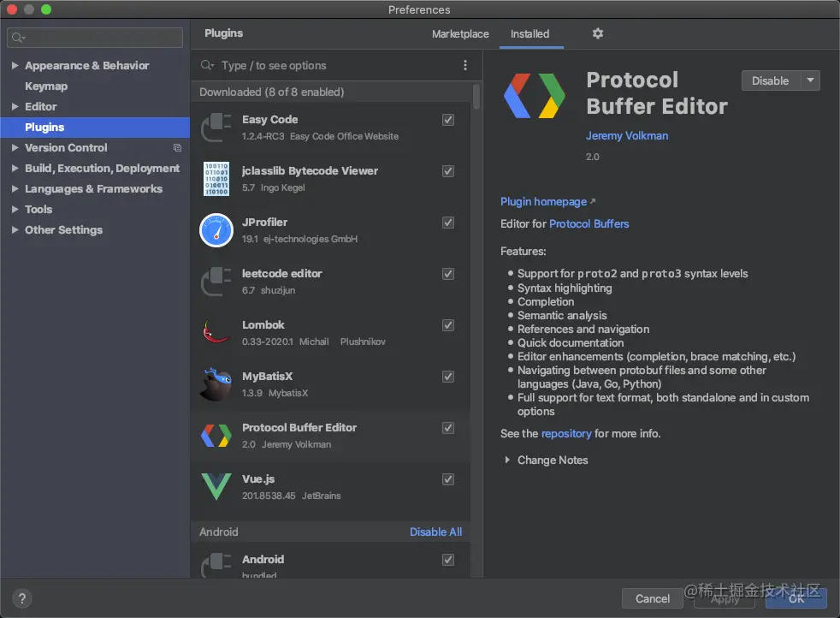This screenshot has width=840, height=618.
Task: Toggle the Android plugin checkbox
Action: point(448,560)
